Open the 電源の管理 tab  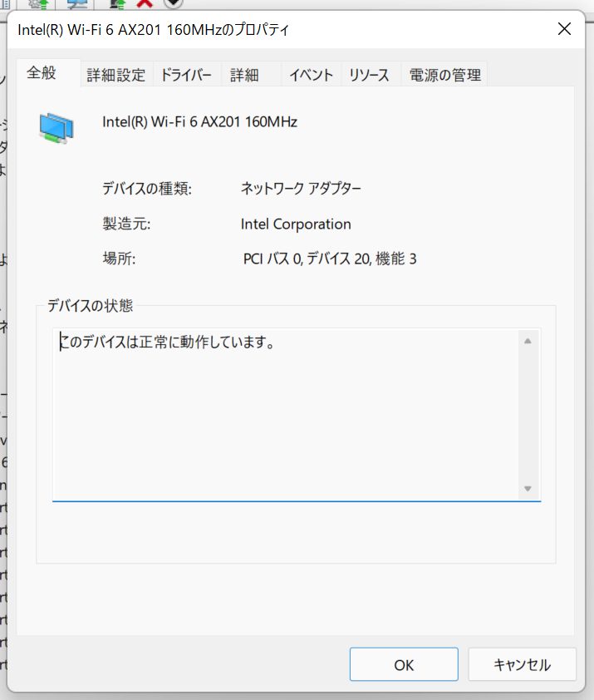coord(445,75)
